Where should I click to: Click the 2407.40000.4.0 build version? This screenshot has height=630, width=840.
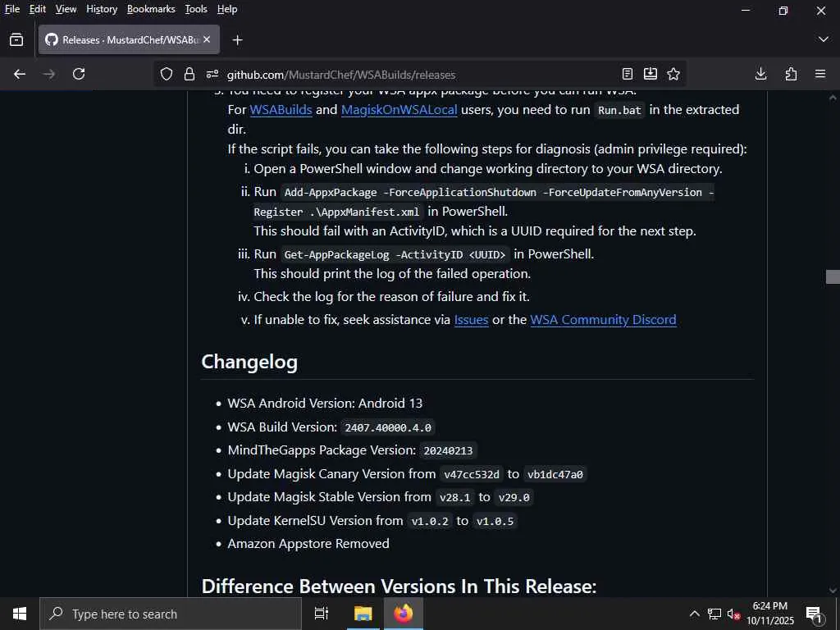388,427
